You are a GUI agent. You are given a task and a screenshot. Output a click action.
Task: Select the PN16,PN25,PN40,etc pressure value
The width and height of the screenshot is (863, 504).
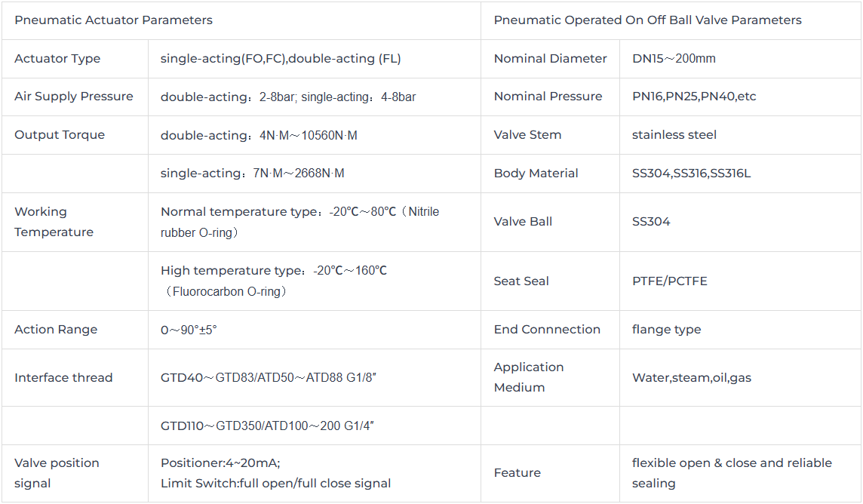(x=694, y=97)
